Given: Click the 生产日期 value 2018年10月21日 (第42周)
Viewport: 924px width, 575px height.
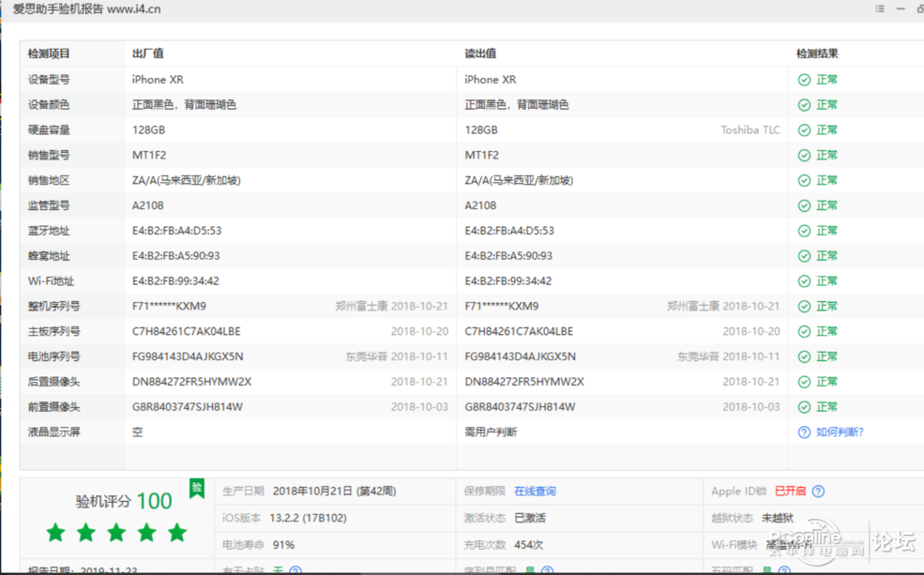Looking at the screenshot, I should (334, 492).
